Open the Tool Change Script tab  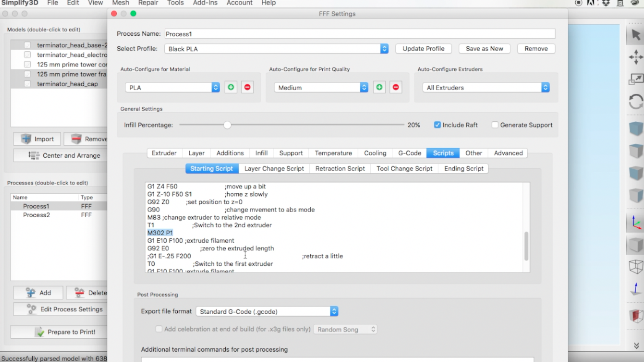[x=404, y=169]
